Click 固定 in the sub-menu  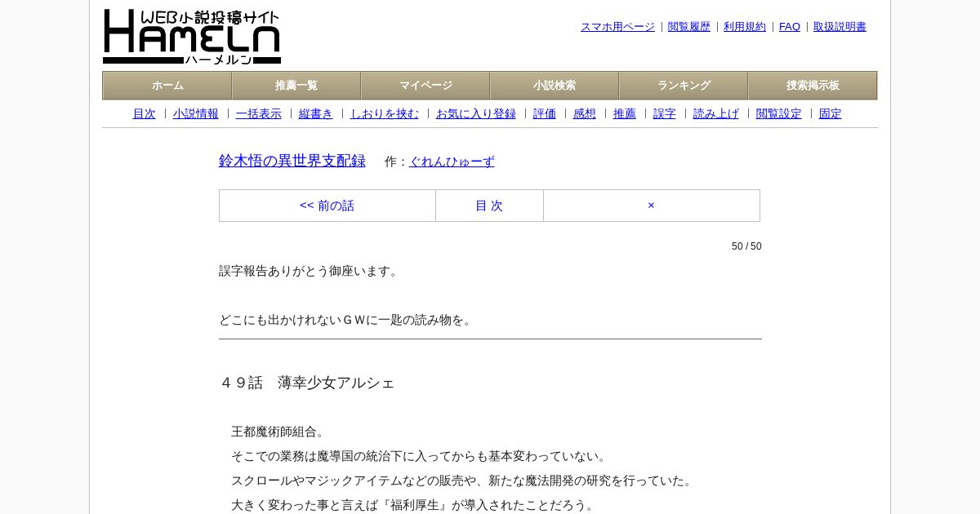point(831,114)
